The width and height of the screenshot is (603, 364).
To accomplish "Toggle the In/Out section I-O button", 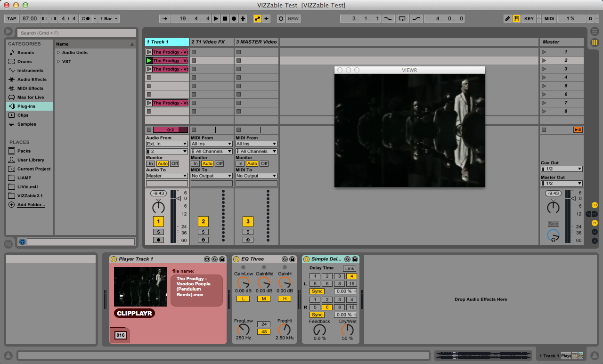I will point(595,205).
